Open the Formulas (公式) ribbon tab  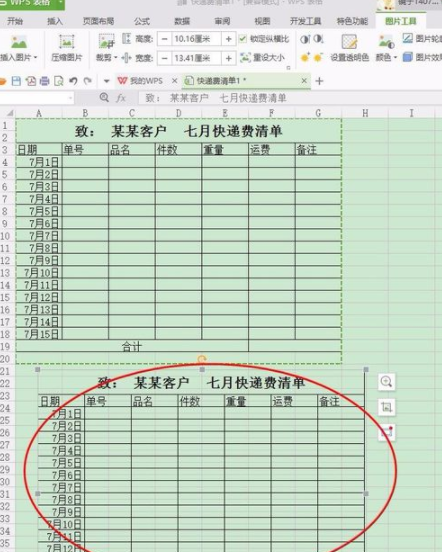pos(142,21)
